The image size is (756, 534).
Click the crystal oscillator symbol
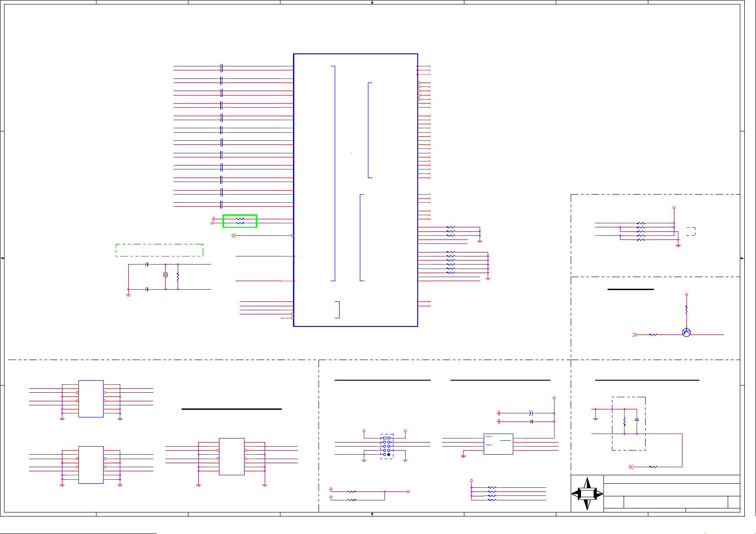pos(166,275)
